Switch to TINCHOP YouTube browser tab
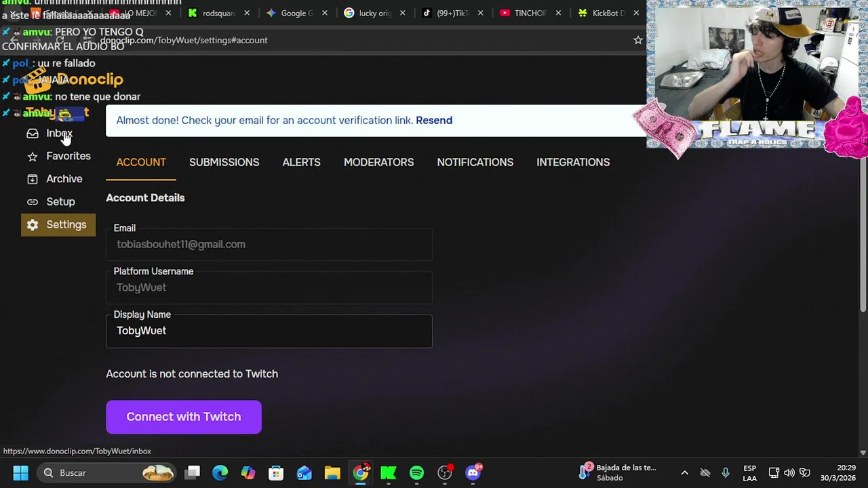The height and width of the screenshot is (488, 868). click(530, 13)
